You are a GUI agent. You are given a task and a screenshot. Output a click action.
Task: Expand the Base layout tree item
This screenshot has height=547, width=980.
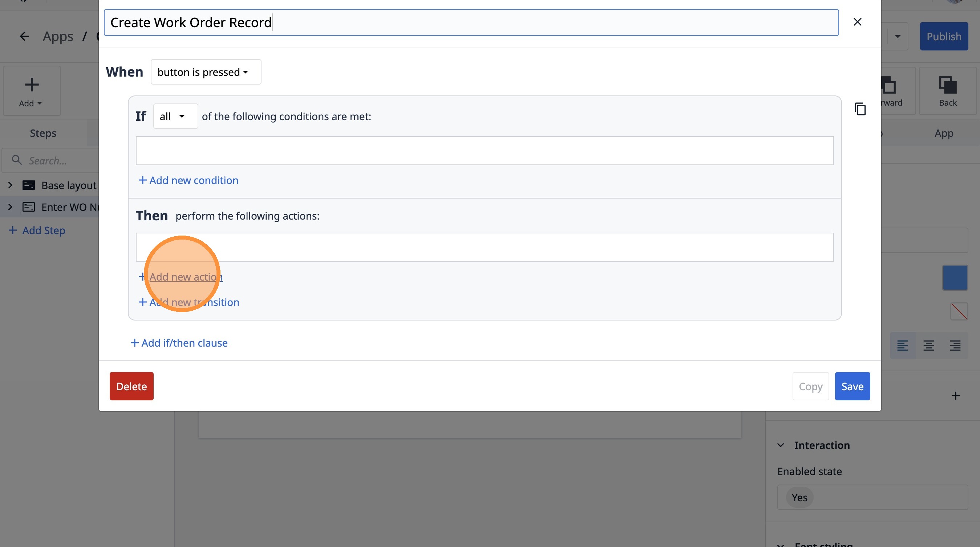point(10,185)
